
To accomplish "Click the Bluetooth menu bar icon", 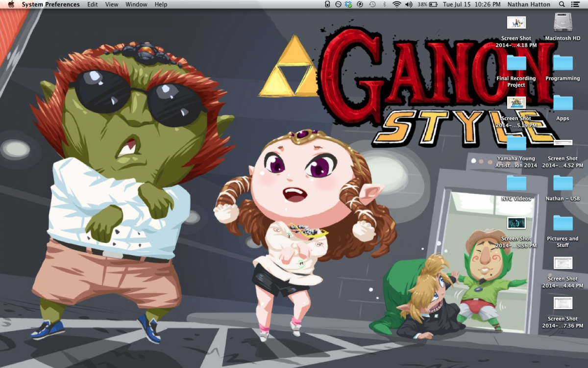I will [384, 4].
